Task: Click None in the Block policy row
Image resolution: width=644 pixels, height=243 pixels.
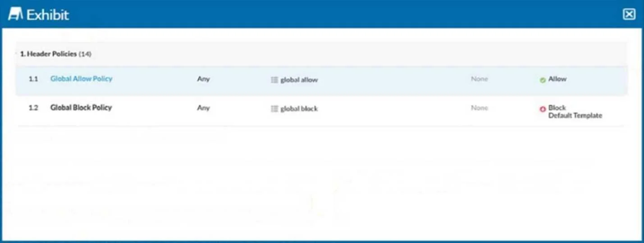Action: pos(480,108)
